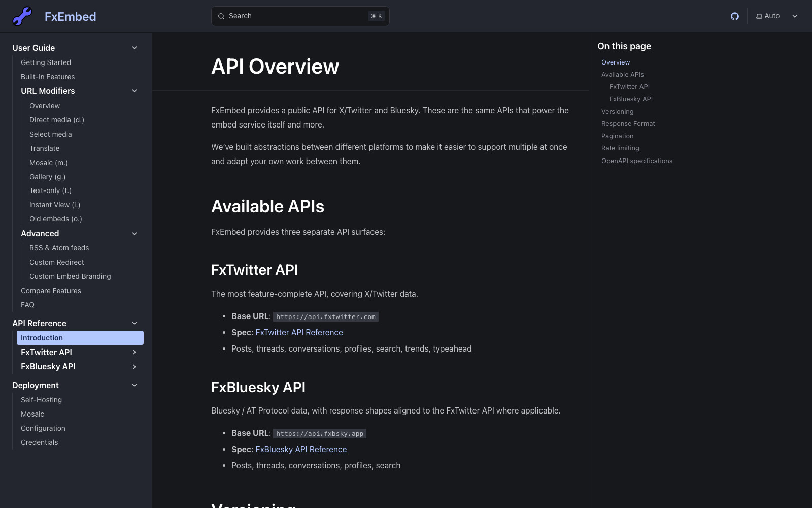Jump to Rate limiting in outline
812x508 pixels.
click(x=620, y=148)
